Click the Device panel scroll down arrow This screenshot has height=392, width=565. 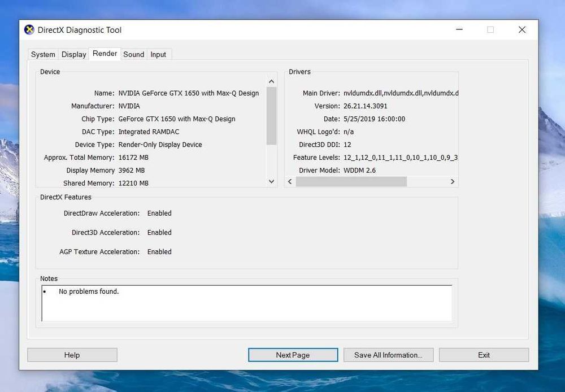coord(272,181)
